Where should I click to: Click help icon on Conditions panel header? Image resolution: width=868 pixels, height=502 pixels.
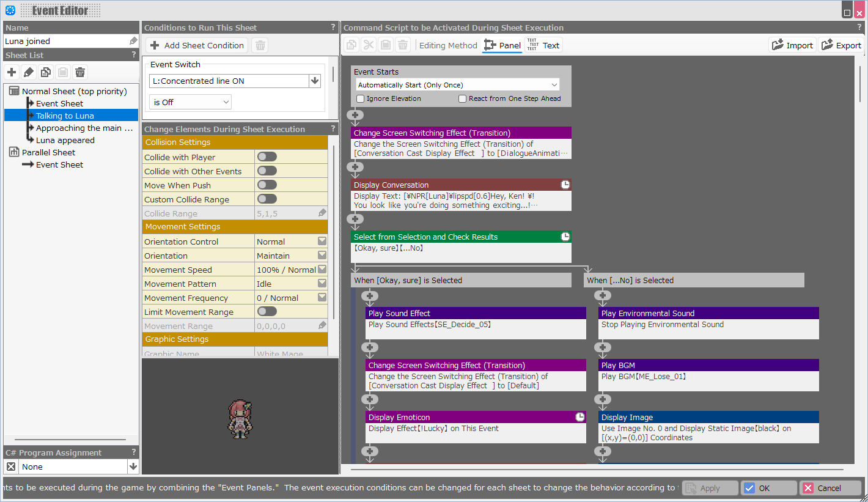click(x=333, y=28)
